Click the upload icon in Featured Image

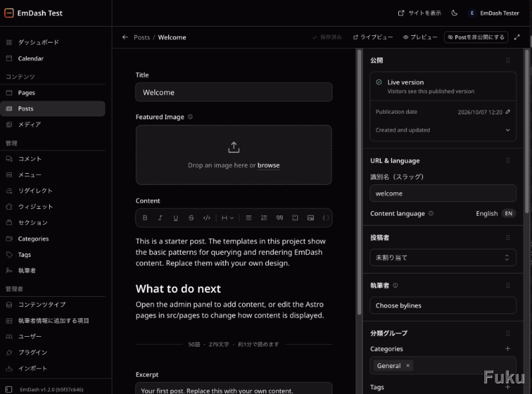[234, 147]
